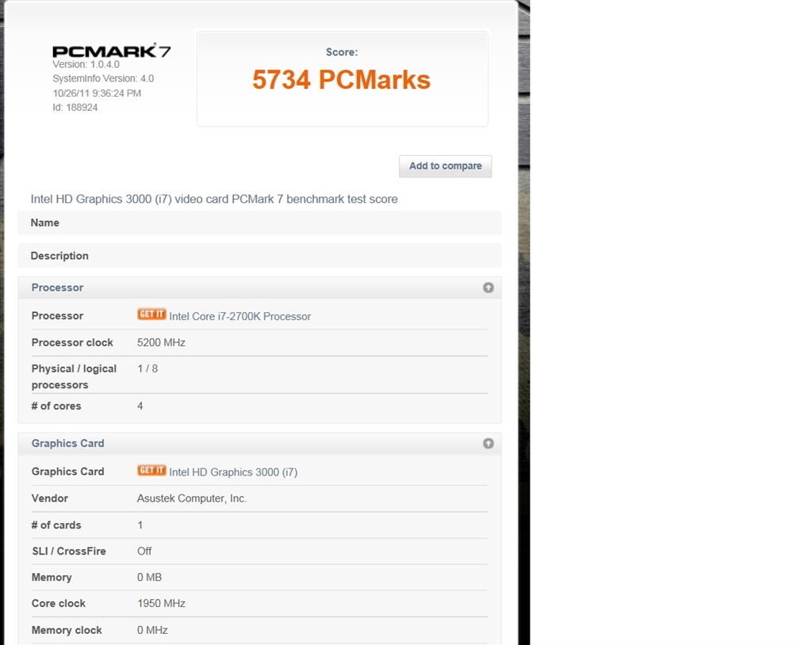This screenshot has height=645, width=812.
Task: Click the benchmark test score title text
Action: [x=214, y=200]
